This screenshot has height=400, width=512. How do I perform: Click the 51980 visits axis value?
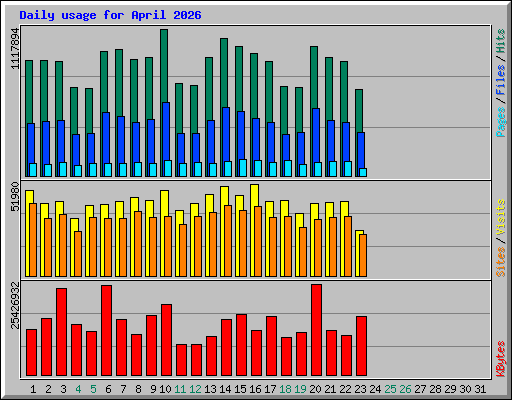[x=15, y=197]
